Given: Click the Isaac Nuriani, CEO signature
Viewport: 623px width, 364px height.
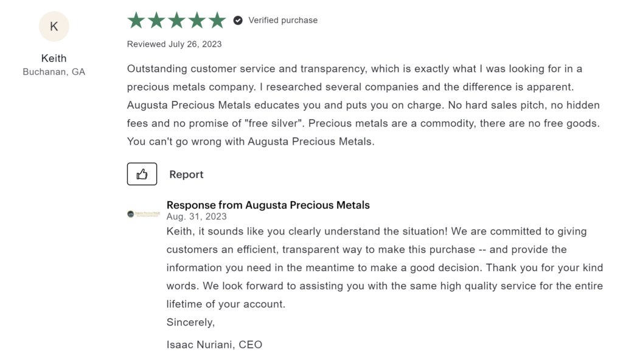Looking at the screenshot, I should [215, 345].
